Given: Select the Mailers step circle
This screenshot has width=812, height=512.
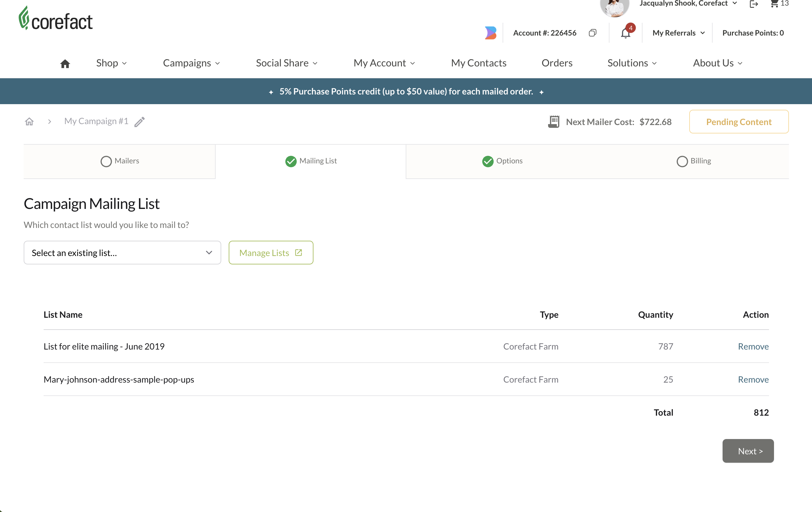Looking at the screenshot, I should coord(106,161).
